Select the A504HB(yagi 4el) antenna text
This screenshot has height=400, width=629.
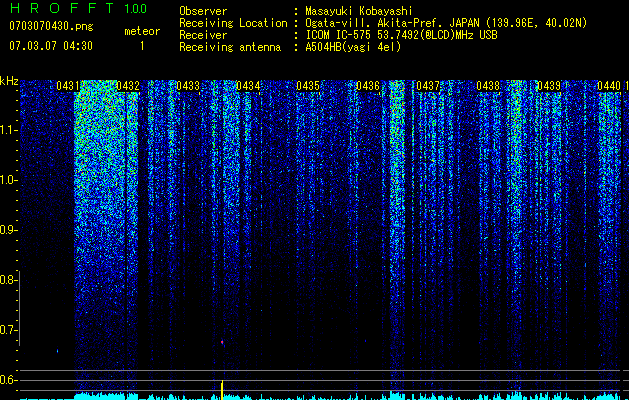pyautogui.click(x=353, y=47)
